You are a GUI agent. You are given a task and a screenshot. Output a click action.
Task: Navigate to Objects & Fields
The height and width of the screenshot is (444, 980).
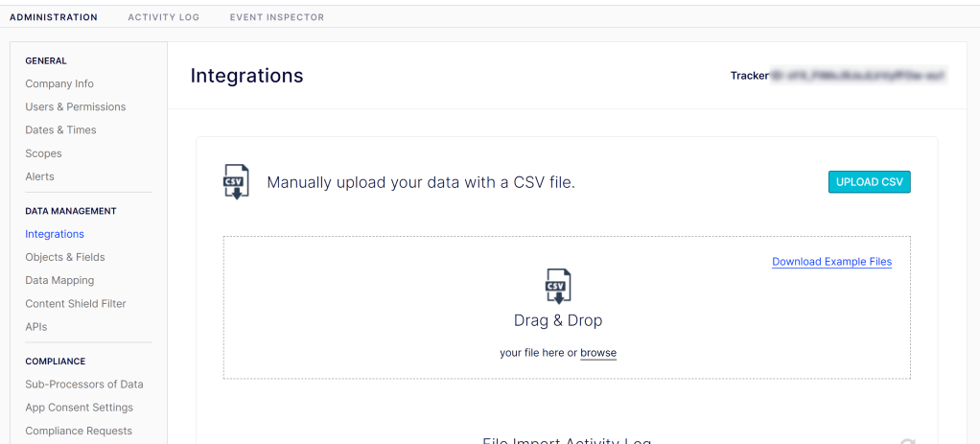[x=65, y=257]
